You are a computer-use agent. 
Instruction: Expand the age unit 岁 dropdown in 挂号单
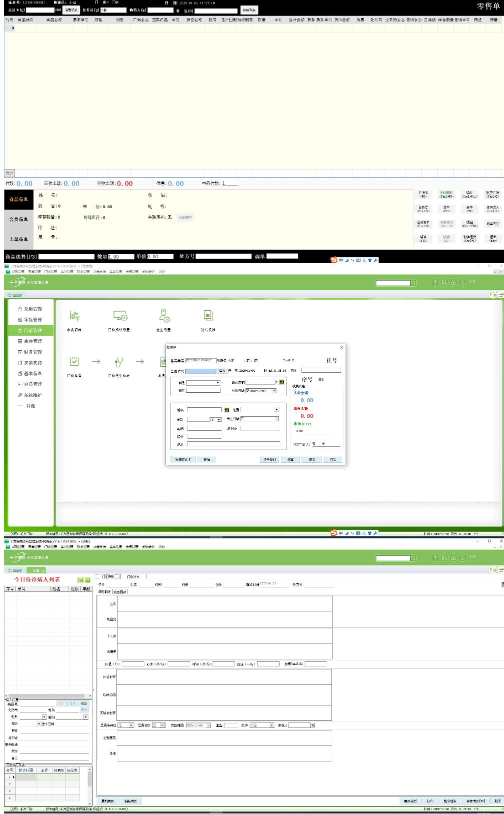tap(219, 420)
